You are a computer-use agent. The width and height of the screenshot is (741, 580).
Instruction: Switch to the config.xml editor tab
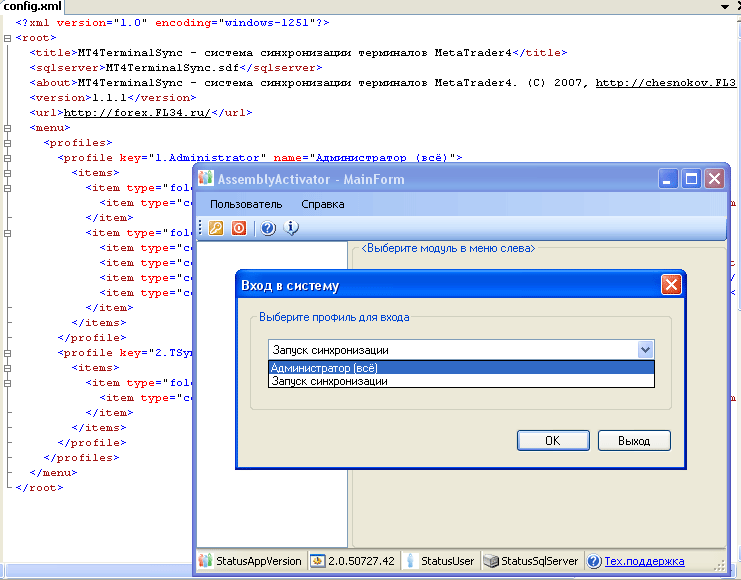click(32, 7)
